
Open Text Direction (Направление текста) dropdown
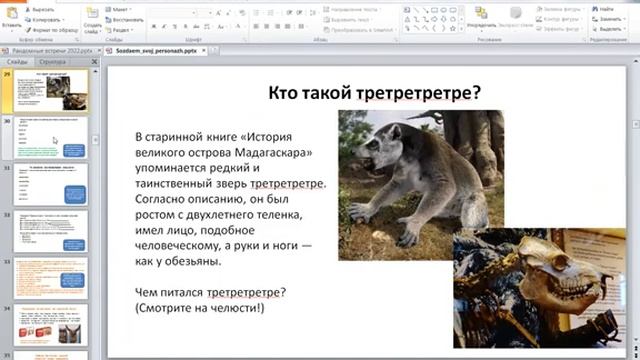[353, 9]
